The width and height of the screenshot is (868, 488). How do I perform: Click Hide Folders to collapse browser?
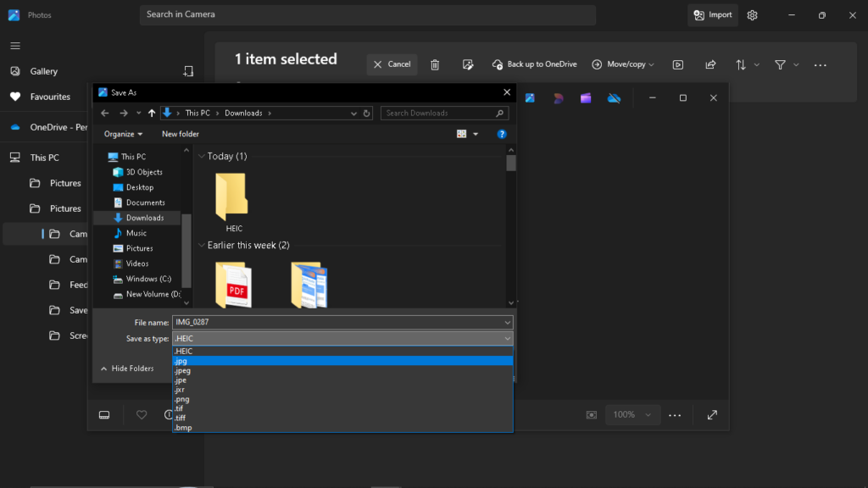tap(127, 369)
